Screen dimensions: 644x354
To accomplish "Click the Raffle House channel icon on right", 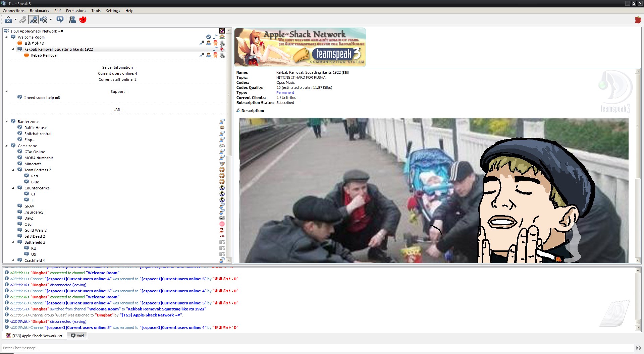I will coord(222,127).
